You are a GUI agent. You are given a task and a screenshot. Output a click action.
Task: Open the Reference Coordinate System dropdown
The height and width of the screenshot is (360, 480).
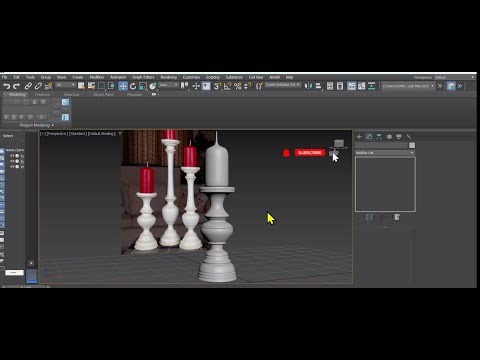(x=169, y=85)
